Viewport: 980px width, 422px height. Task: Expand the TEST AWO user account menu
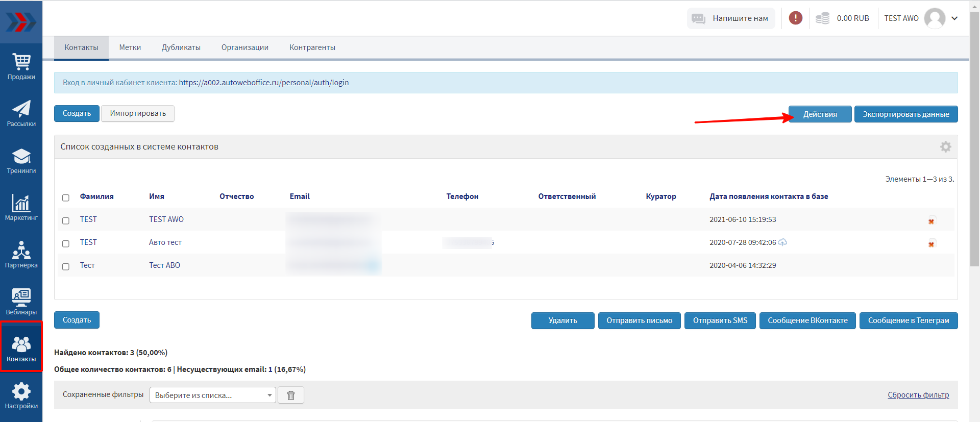[x=954, y=18]
